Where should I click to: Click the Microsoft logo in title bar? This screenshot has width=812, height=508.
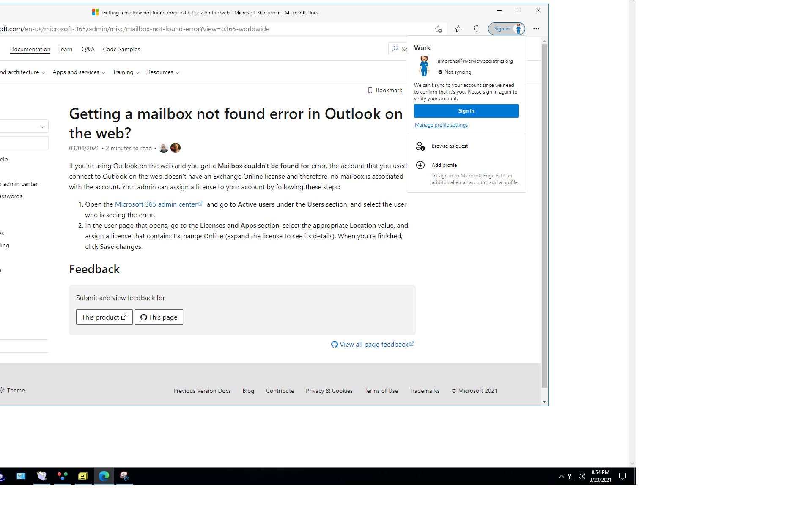(96, 12)
